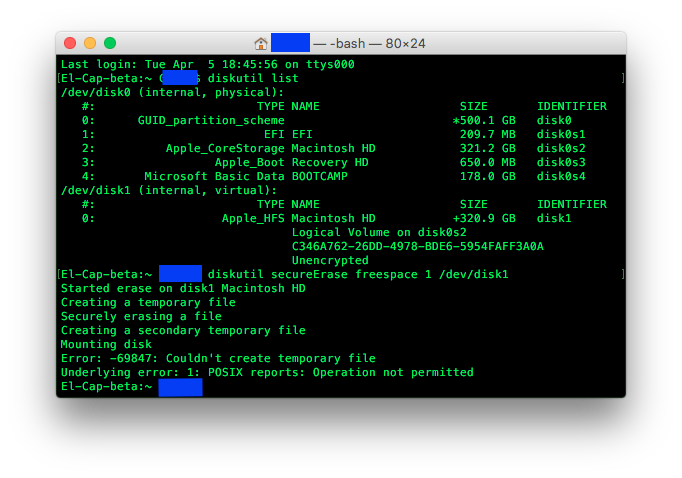
Task: Click the 'disk0s2' identifier on the Apple_CoreStorage row
Action: (x=561, y=148)
